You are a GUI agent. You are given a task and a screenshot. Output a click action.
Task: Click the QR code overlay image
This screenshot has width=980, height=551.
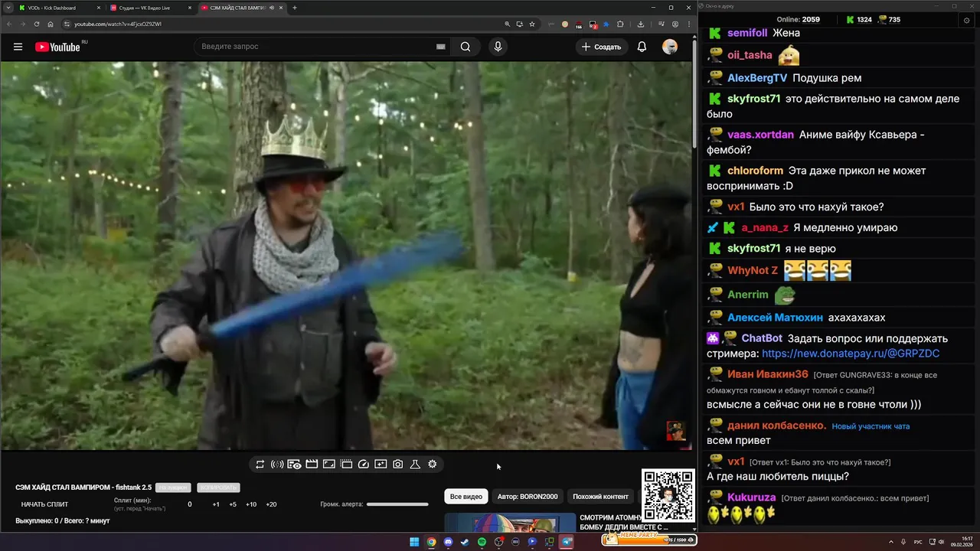tap(668, 495)
